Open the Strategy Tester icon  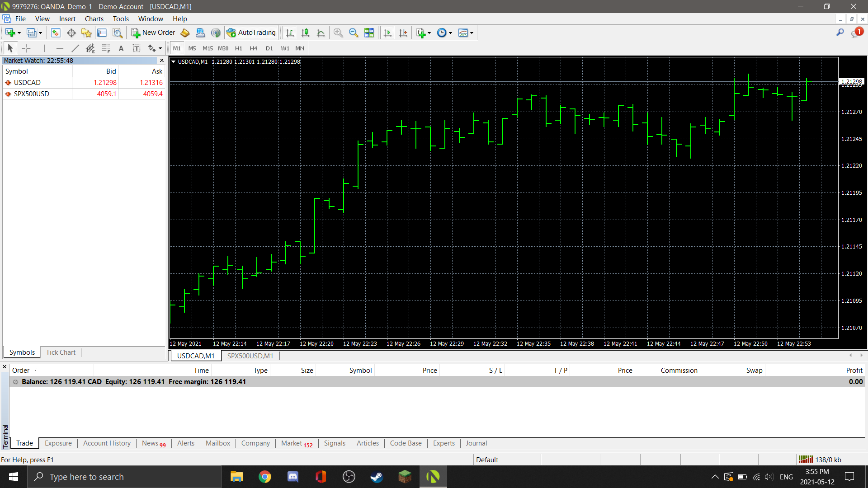pyautogui.click(x=118, y=33)
